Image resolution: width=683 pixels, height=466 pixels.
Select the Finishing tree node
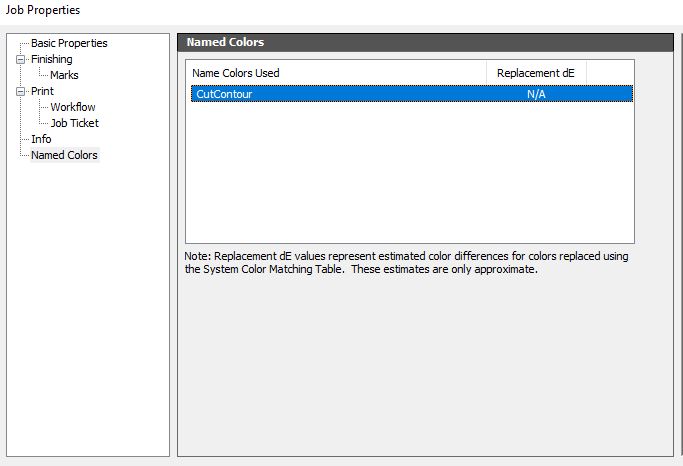point(51,59)
